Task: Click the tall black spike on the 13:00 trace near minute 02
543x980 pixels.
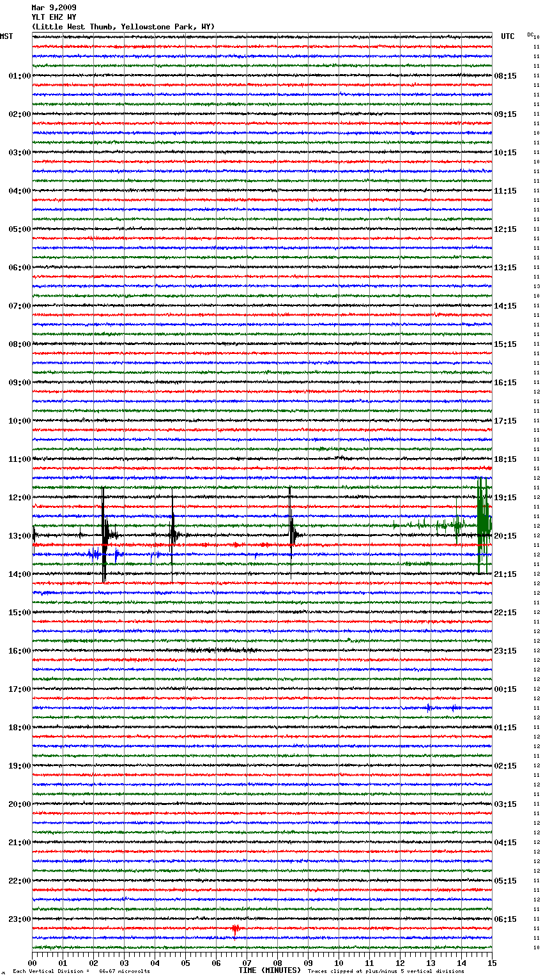Action: click(103, 535)
